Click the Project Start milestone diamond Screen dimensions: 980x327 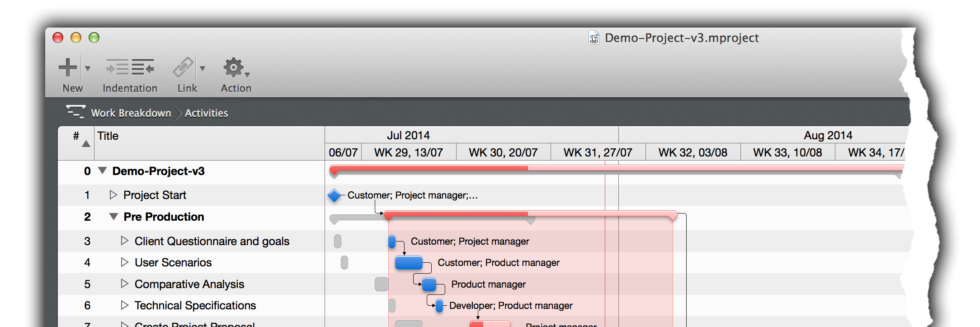(x=334, y=195)
